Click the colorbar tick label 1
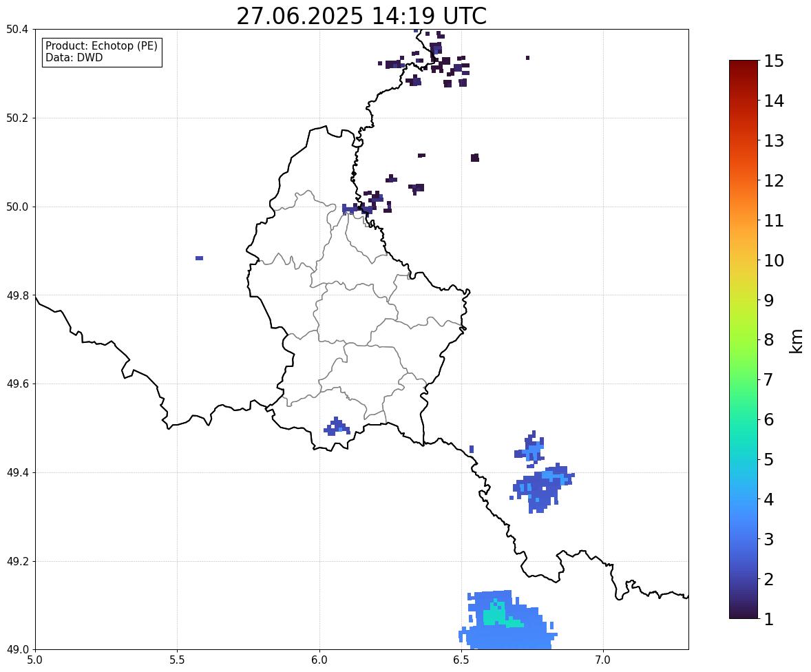This screenshot has width=811, height=672. (x=768, y=619)
